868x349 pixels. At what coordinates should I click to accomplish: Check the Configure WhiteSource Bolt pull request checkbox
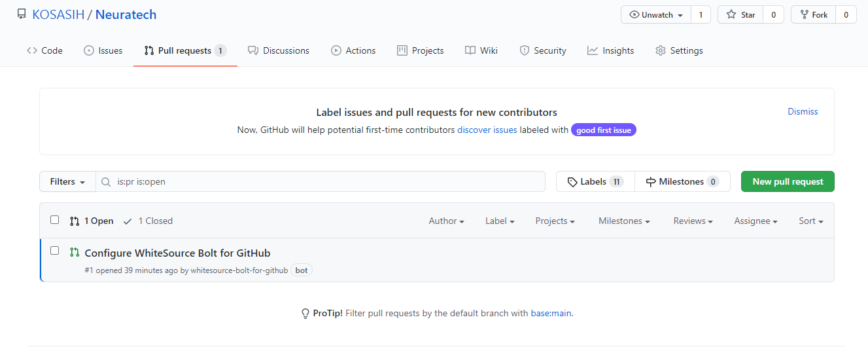coord(55,251)
